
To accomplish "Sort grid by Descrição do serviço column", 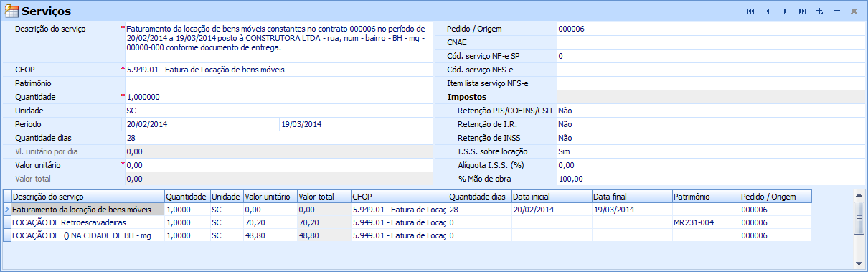I will click(88, 196).
